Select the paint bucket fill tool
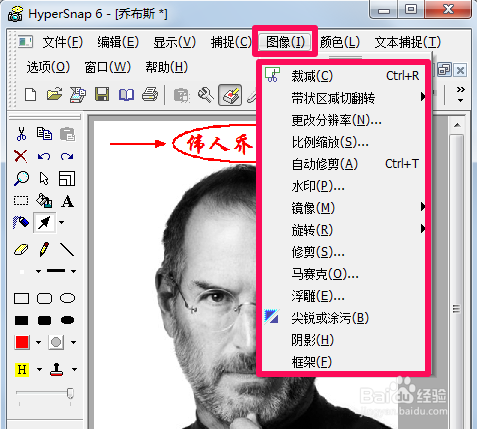The image size is (477, 429). [x=44, y=201]
